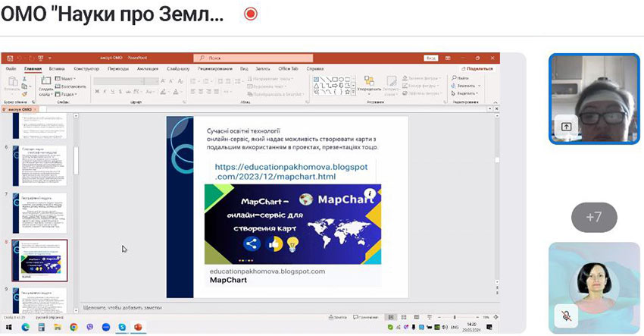This screenshot has width=644, height=336.
Task: Click the Вход sign-in button
Action: tap(431, 58)
